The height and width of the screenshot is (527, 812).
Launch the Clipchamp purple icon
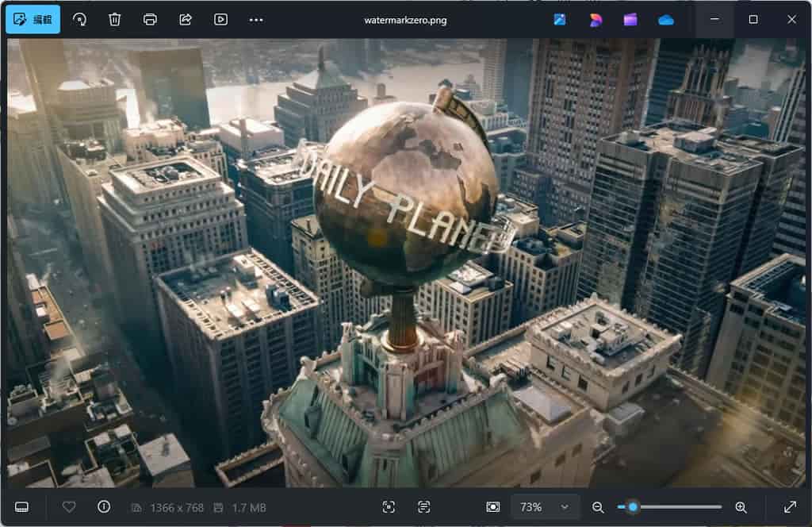[630, 20]
